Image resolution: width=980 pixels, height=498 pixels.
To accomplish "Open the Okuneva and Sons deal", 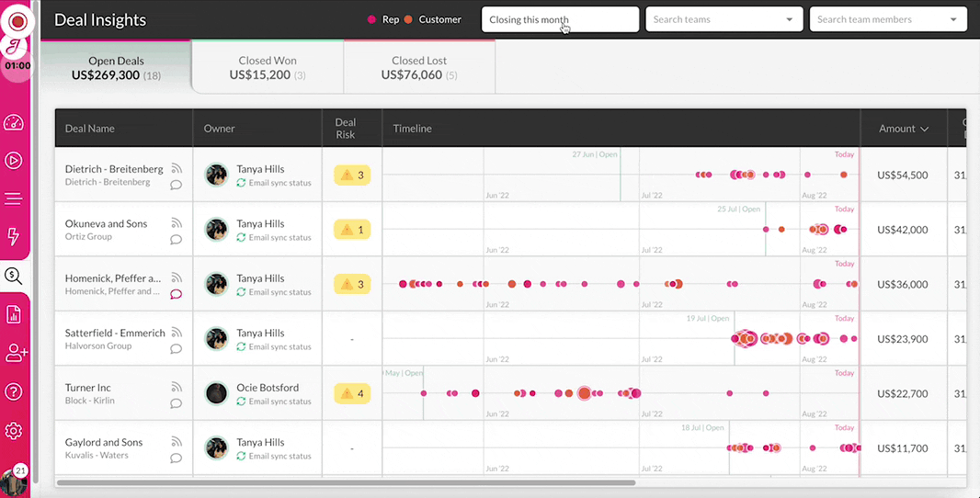I will (107, 223).
